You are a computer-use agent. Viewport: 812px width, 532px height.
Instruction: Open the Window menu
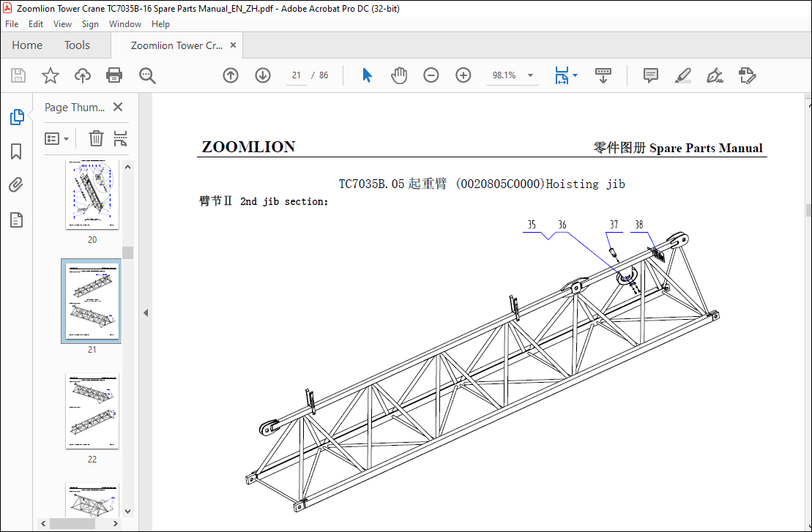pos(124,24)
